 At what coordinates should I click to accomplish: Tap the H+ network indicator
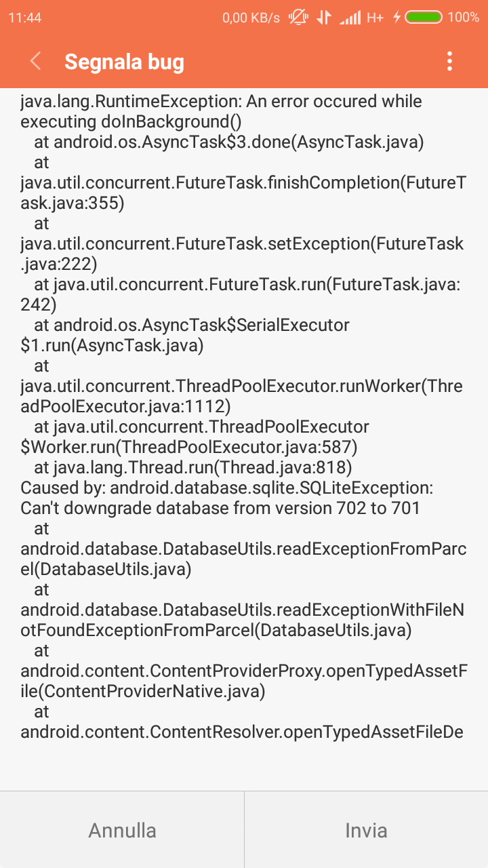(x=375, y=18)
